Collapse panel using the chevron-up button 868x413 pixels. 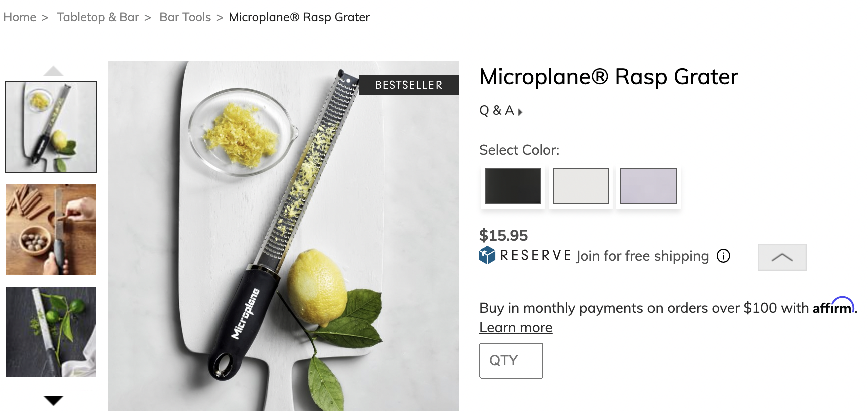pos(782,257)
